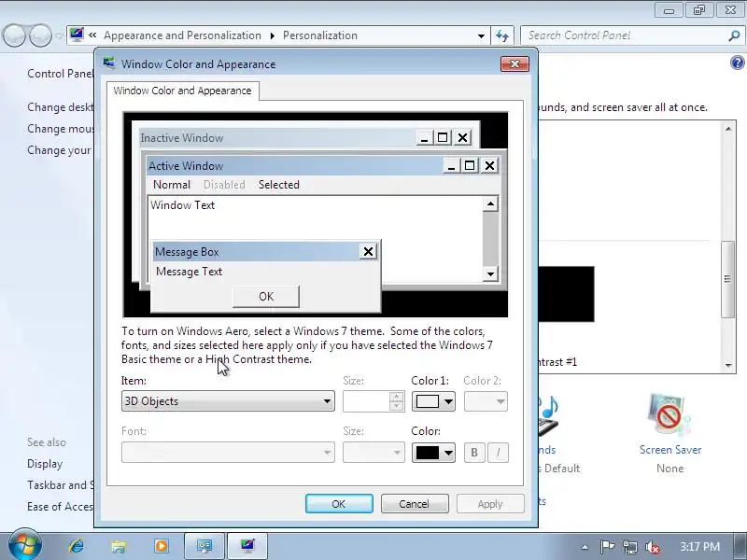The width and height of the screenshot is (747, 560).
Task: Click the search magnifier icon
Action: (x=734, y=35)
